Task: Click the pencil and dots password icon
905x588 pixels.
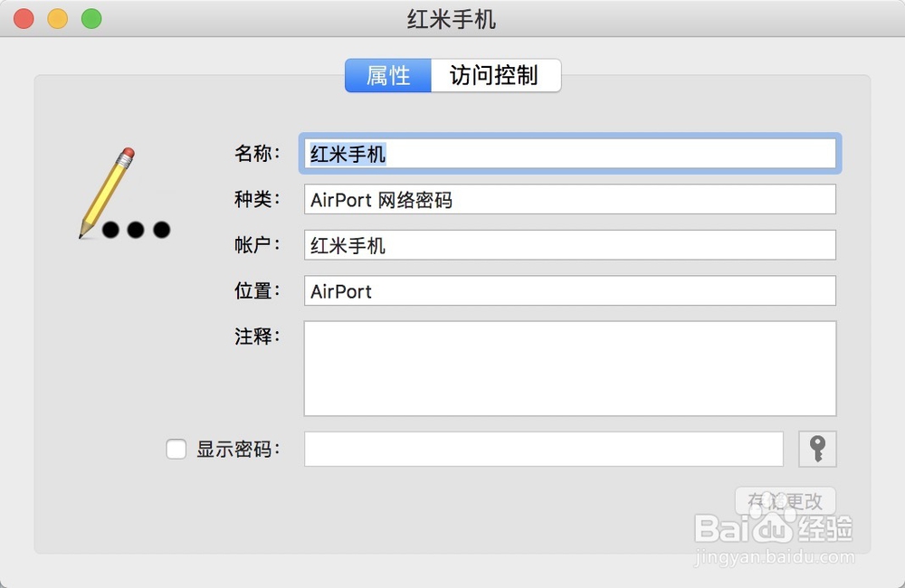Action: click(x=124, y=195)
